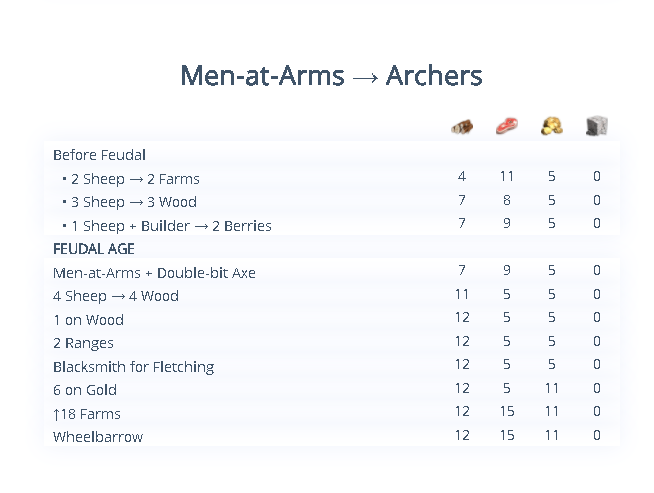Image resolution: width=654 pixels, height=493 pixels.
Task: Select the 2 Sheep → 2 Farms step
Action: click(135, 179)
